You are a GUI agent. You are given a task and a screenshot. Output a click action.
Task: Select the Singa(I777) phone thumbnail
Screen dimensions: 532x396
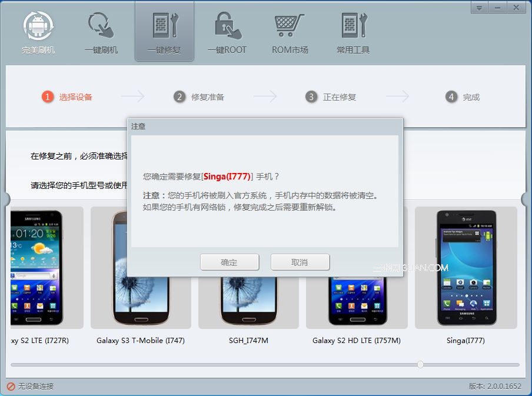pyautogui.click(x=466, y=268)
